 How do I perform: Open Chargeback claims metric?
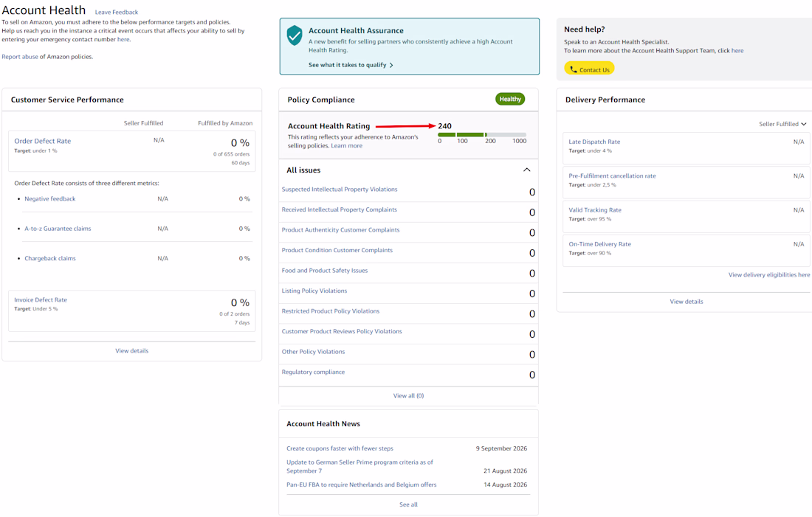[x=49, y=258]
